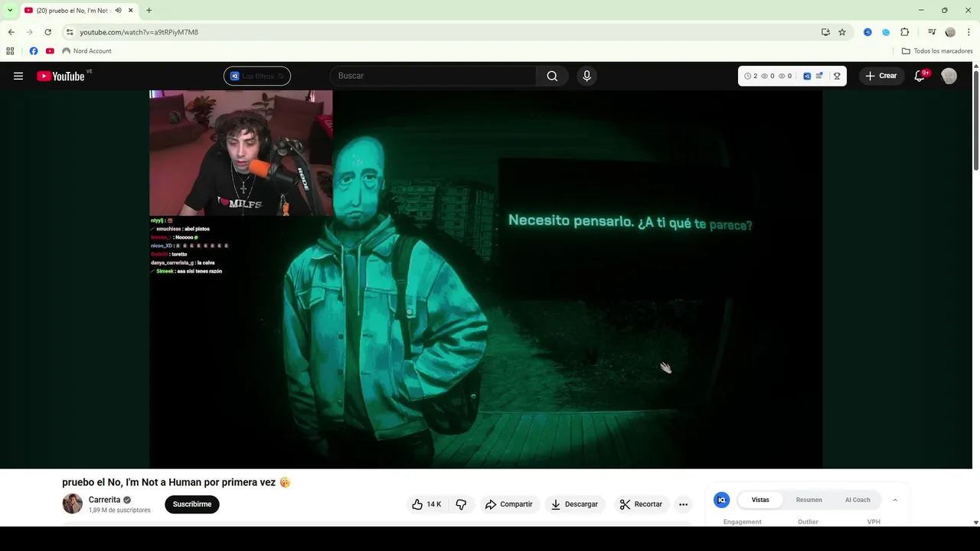The image size is (980, 551).
Task: Reload the page
Action: (x=47, y=32)
